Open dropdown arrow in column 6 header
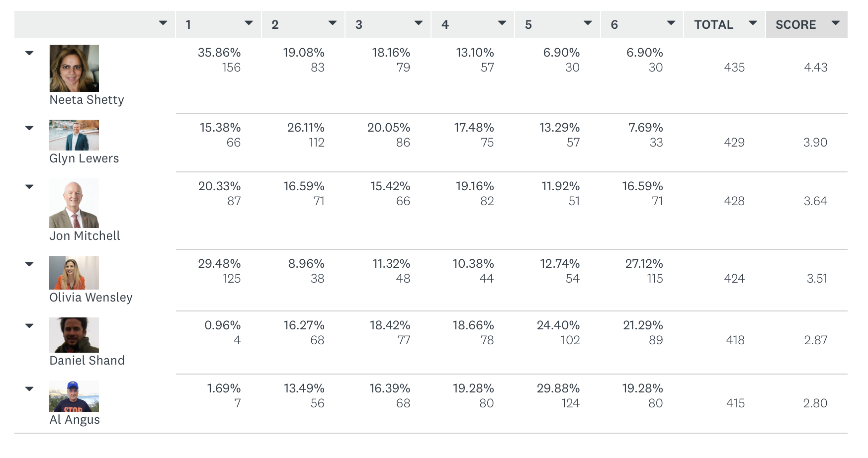 point(671,23)
